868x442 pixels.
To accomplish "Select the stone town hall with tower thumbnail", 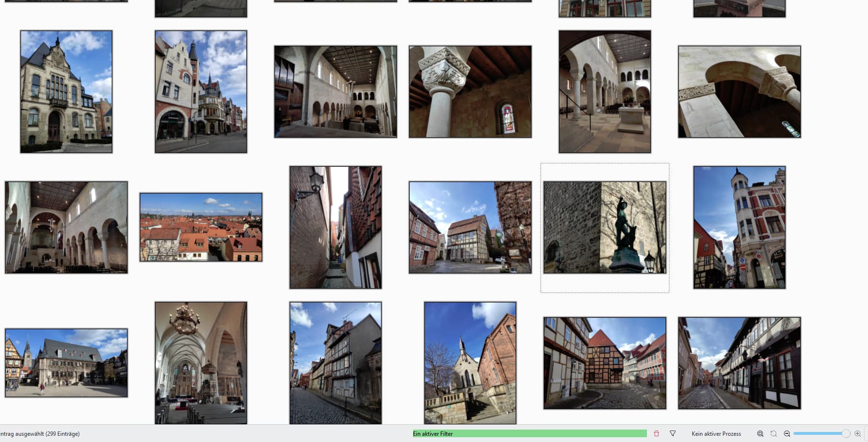I will 66,92.
